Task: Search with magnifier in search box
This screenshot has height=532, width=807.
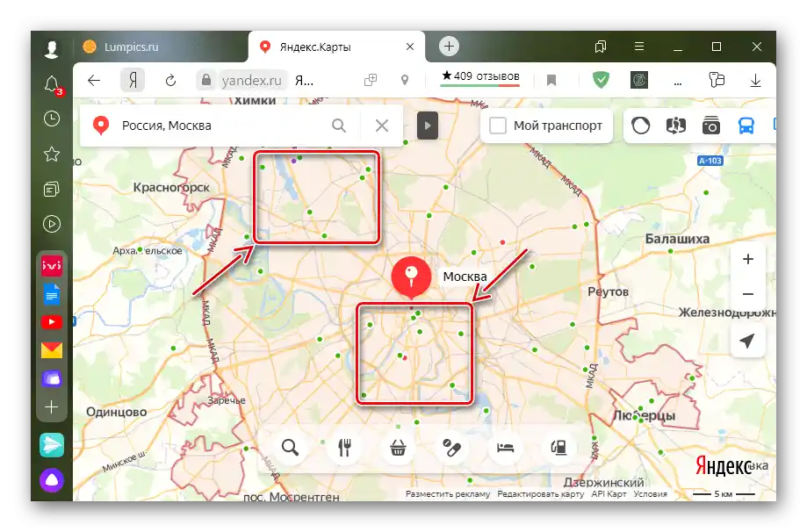Action: [x=339, y=126]
